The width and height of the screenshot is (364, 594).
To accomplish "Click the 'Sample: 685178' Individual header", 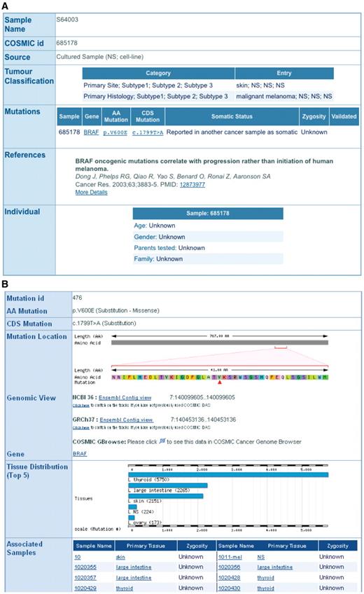I will 208,213.
